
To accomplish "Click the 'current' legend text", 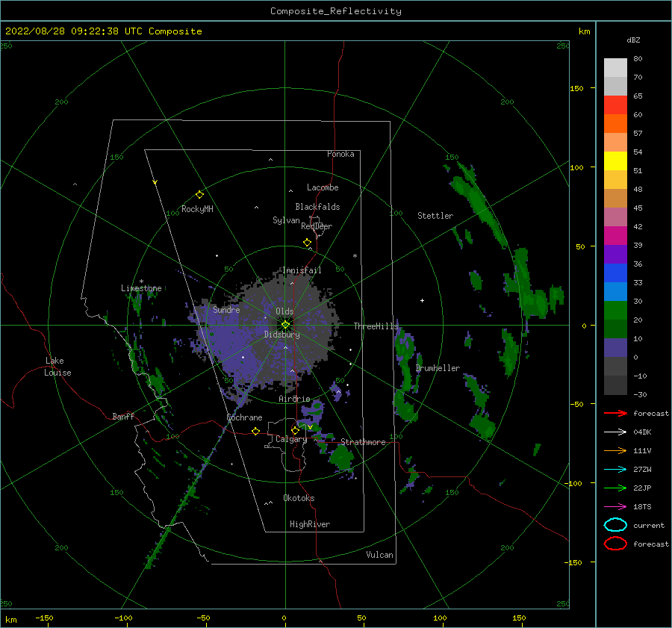I will pyautogui.click(x=649, y=525).
